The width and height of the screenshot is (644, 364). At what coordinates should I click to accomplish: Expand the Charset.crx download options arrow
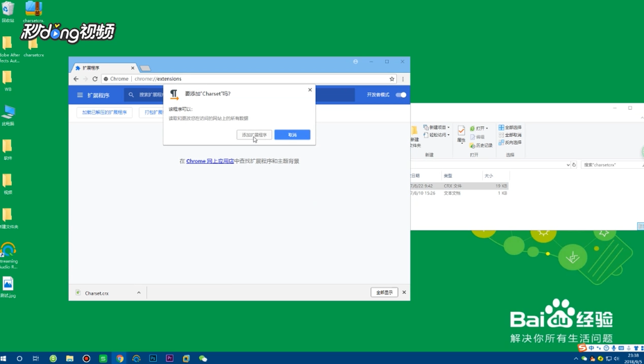139,293
